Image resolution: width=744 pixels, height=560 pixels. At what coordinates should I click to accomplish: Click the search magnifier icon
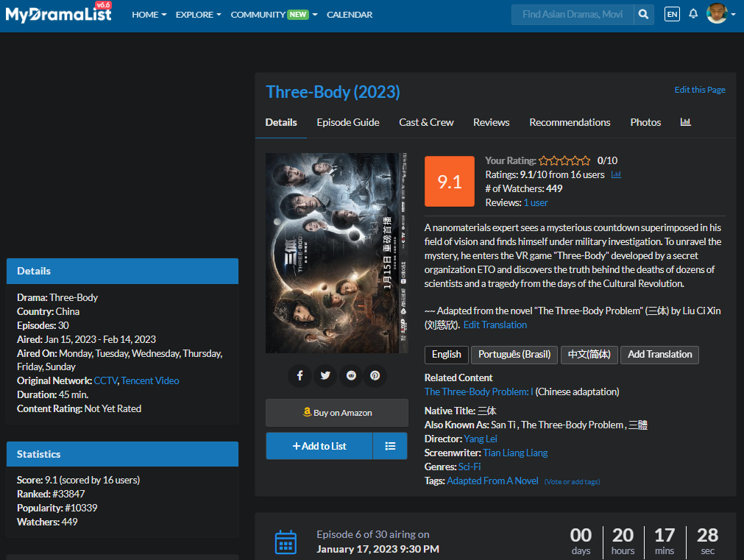tap(643, 15)
